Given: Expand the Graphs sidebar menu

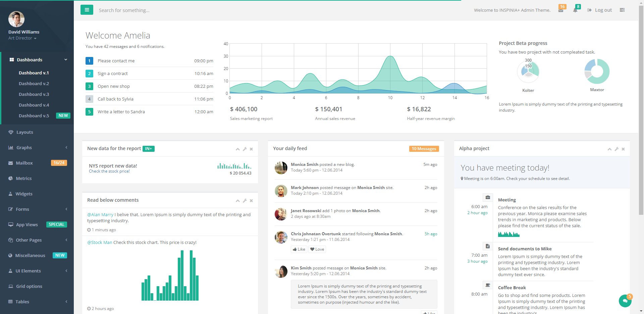Looking at the screenshot, I should [x=37, y=147].
